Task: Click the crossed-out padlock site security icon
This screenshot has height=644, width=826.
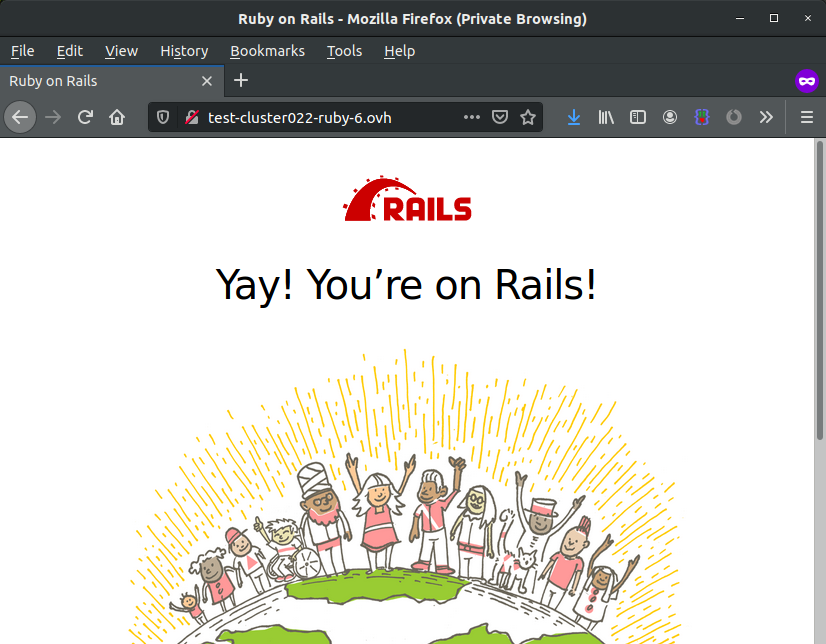Action: tap(190, 117)
